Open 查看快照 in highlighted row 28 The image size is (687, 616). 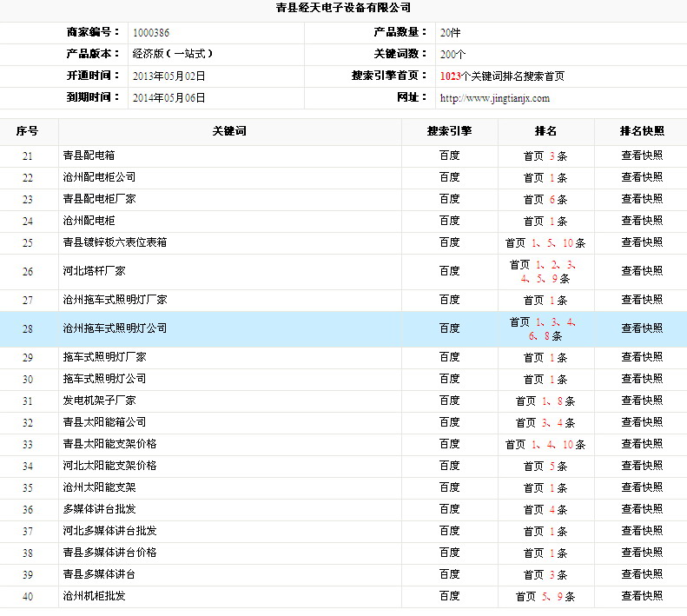click(x=642, y=328)
